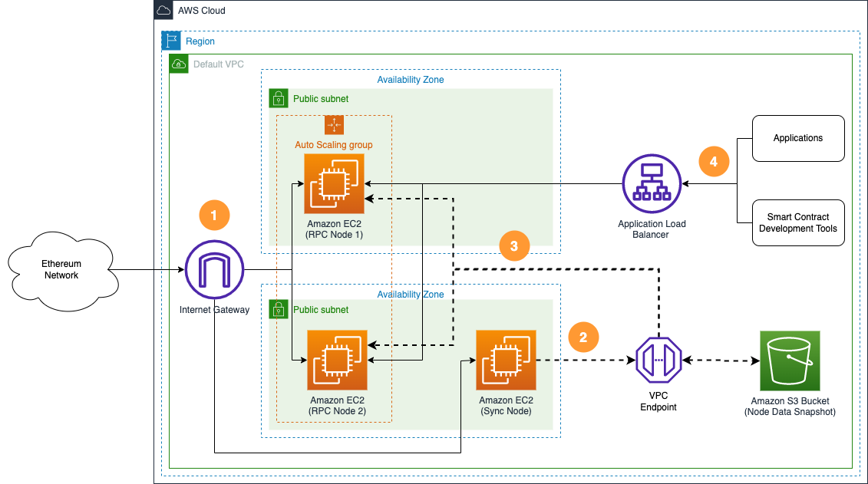Select the orange step 2 marker

coord(583,337)
